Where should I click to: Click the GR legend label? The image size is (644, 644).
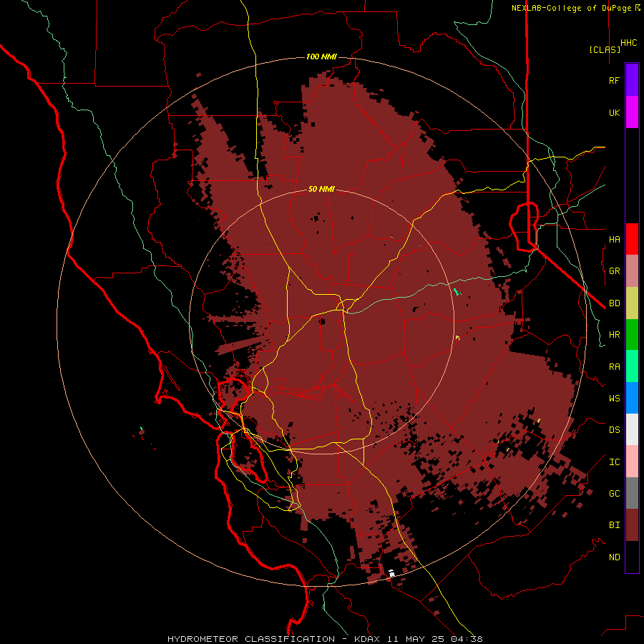[615, 271]
